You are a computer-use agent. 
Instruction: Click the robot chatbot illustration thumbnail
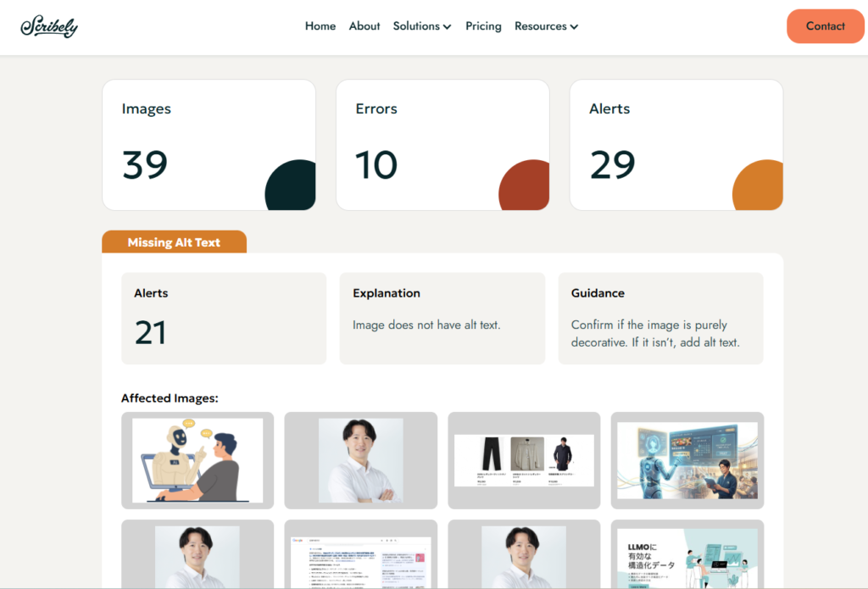click(x=197, y=460)
